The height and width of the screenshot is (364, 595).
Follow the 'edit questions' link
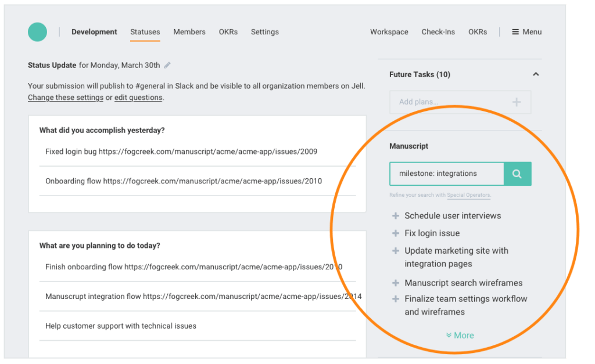click(x=138, y=98)
